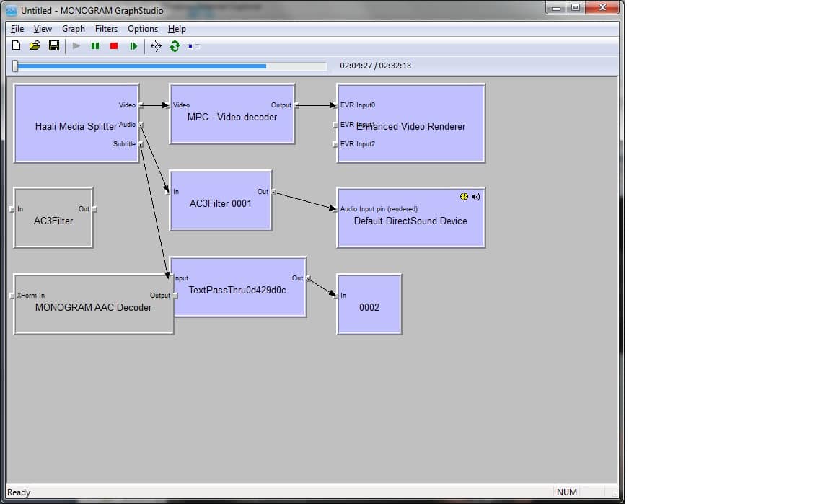
Task: Open the View menu
Action: pos(43,29)
